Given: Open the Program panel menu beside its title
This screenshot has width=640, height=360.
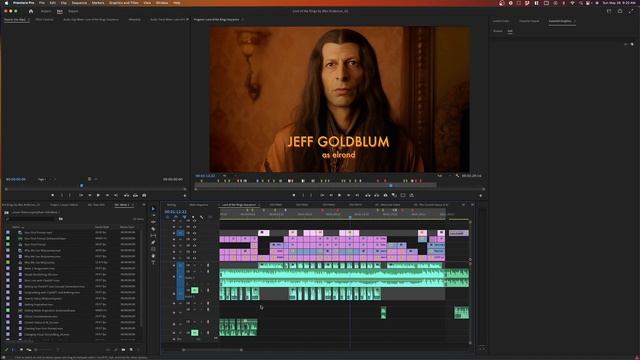Looking at the screenshot, I should pyautogui.click(x=242, y=20).
